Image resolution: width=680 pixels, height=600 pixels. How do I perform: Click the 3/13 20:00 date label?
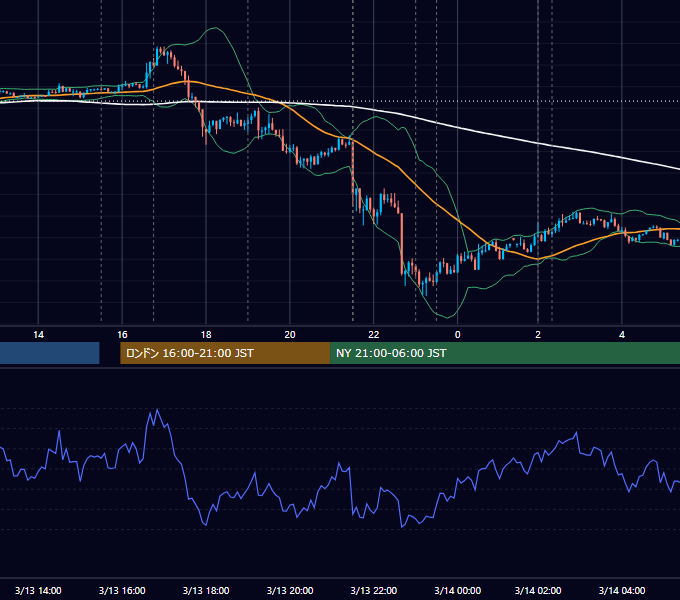(x=290, y=590)
